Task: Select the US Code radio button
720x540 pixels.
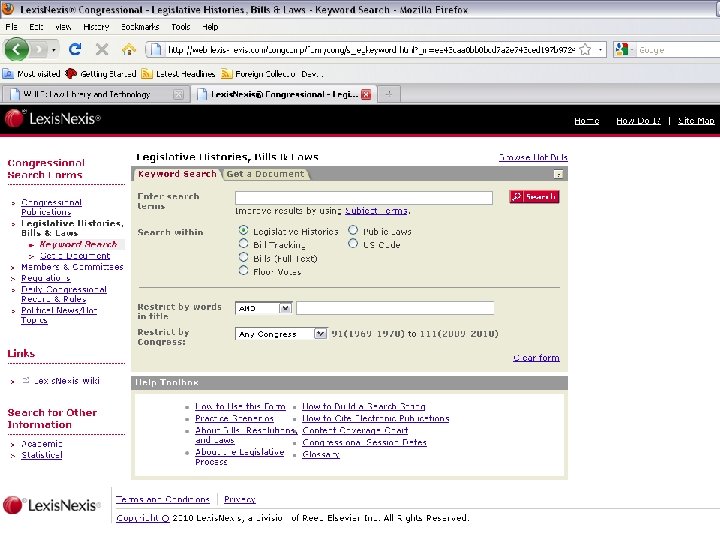Action: tap(353, 243)
